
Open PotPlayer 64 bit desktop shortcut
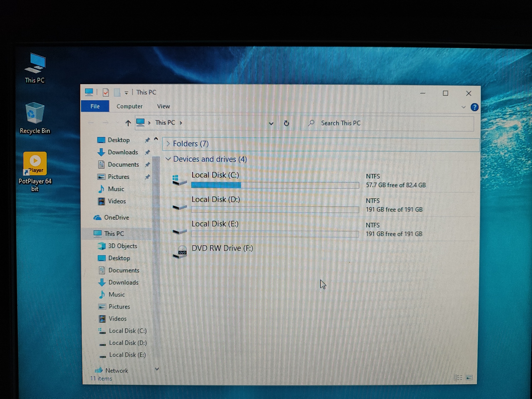coord(35,164)
